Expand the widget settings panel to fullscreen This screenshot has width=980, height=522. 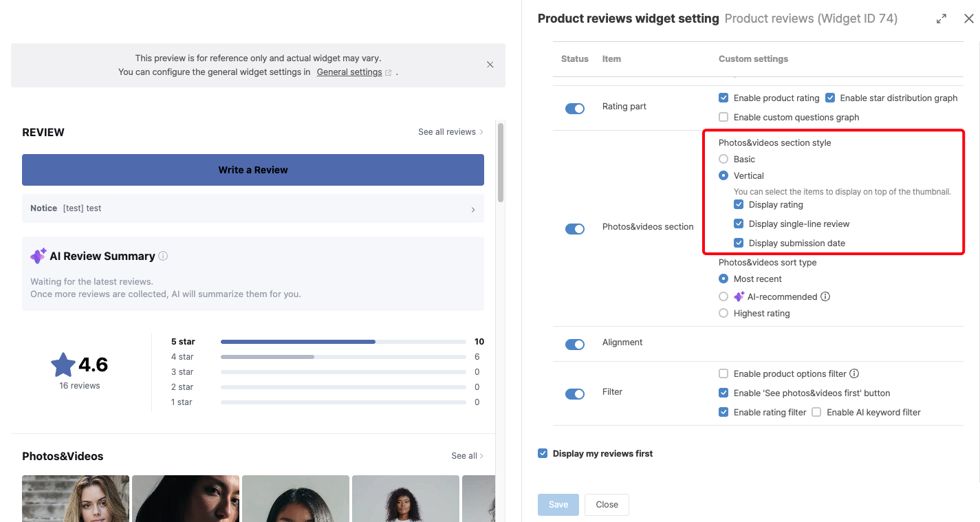click(941, 19)
